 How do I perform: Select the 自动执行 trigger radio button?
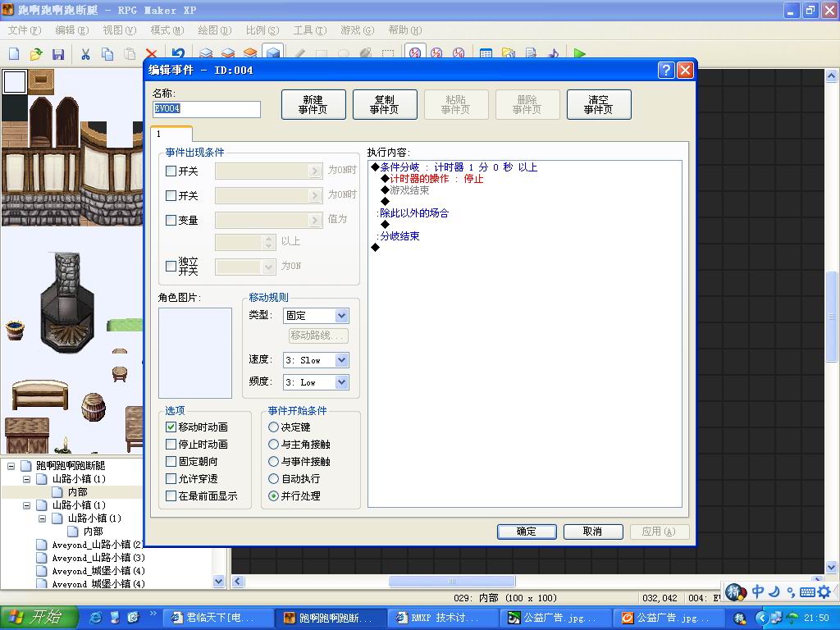point(274,478)
